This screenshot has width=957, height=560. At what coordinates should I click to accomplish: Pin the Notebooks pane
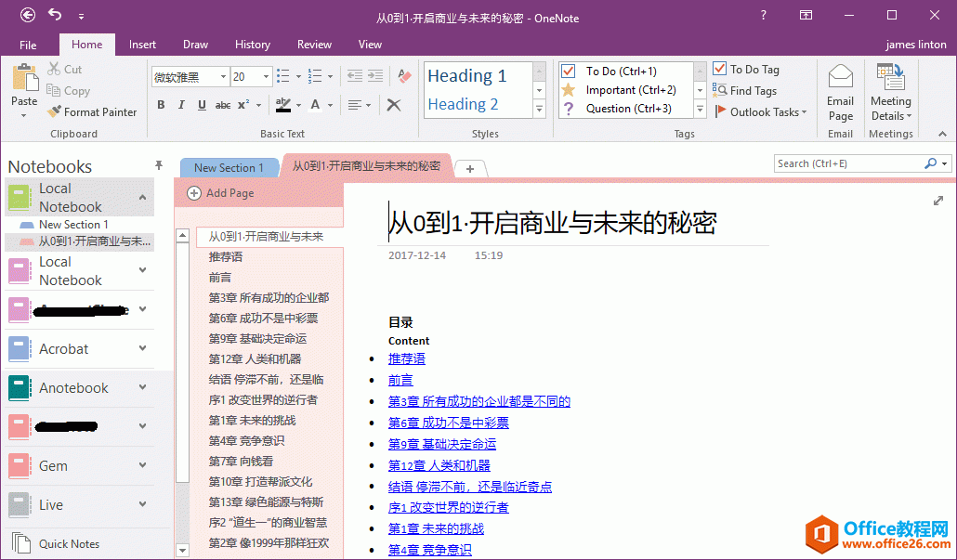coord(159,165)
